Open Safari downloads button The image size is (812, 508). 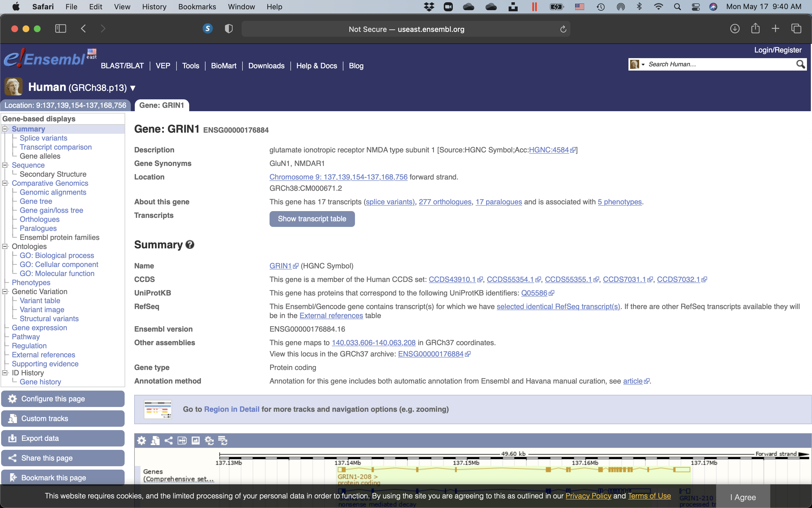tap(735, 29)
